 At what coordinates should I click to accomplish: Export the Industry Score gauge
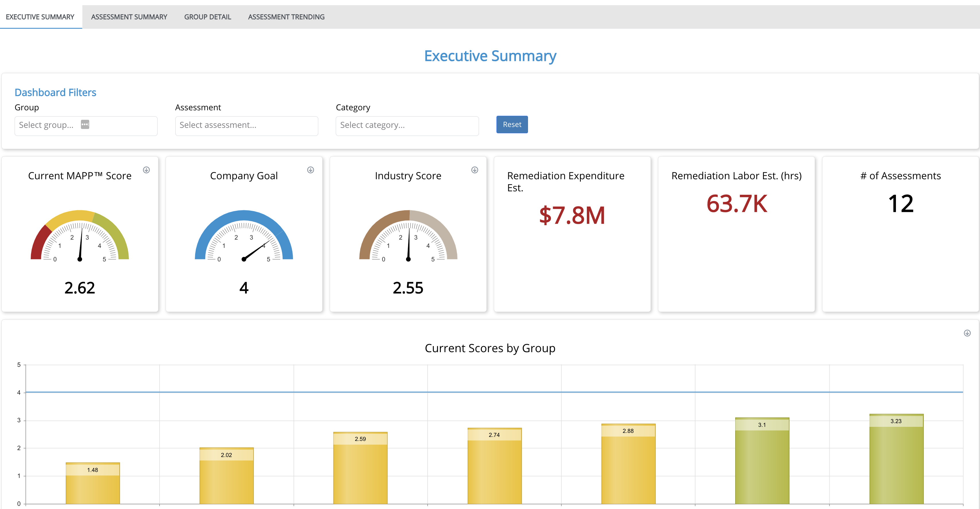(475, 171)
